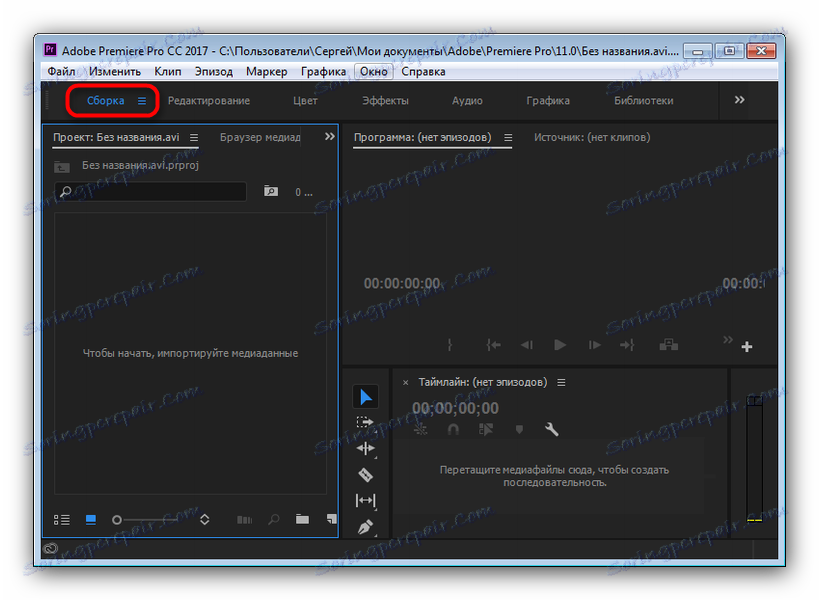This screenshot has height=600, width=819.
Task: Switch to Аудио workspace
Action: coord(467,101)
